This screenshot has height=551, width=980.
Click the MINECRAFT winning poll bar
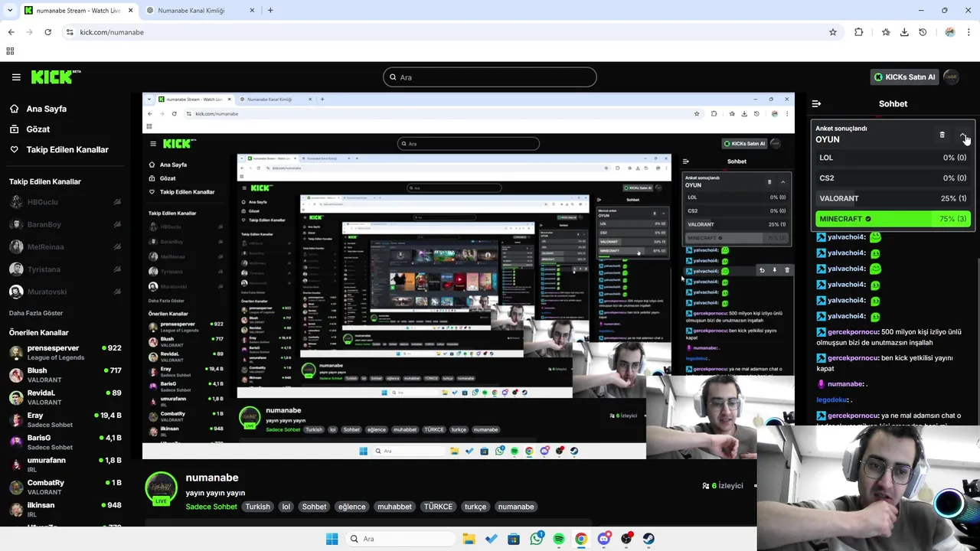(893, 219)
